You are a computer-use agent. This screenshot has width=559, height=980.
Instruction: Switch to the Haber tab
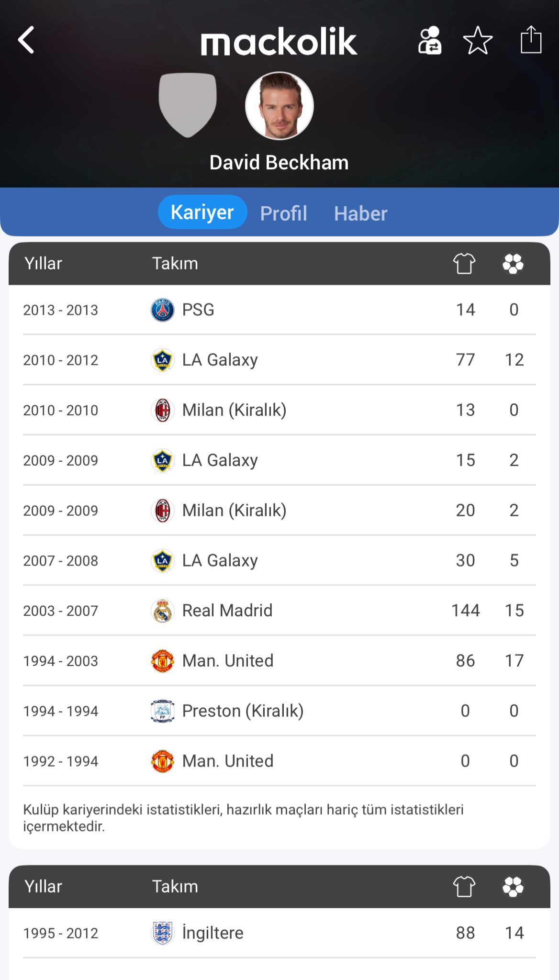point(360,213)
